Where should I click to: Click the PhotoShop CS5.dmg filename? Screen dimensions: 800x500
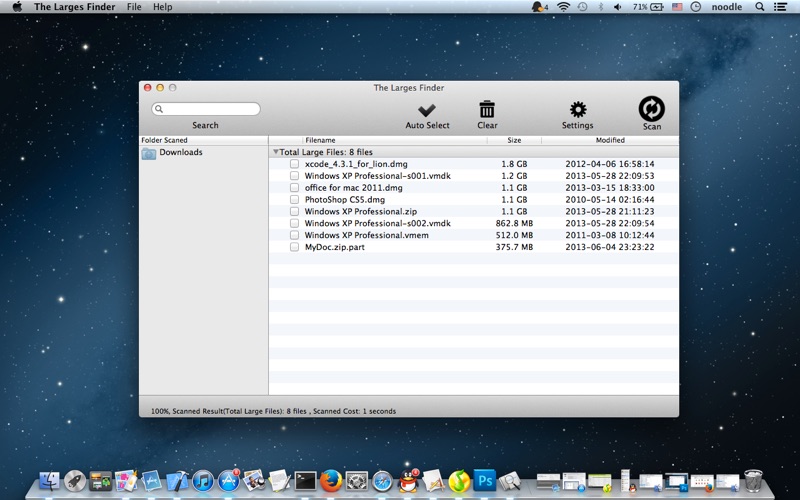[x=345, y=199]
